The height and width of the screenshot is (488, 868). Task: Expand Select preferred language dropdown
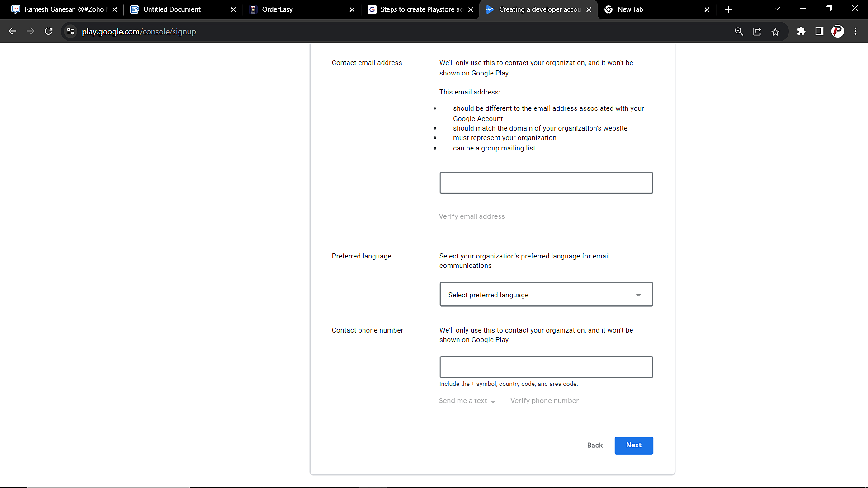point(546,295)
